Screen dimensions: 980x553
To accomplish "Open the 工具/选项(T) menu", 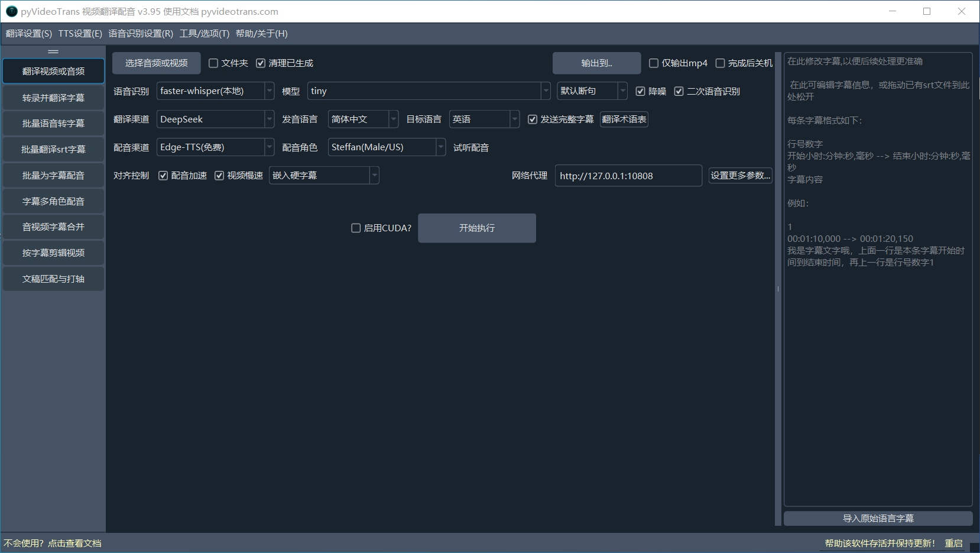I will pyautogui.click(x=205, y=34).
